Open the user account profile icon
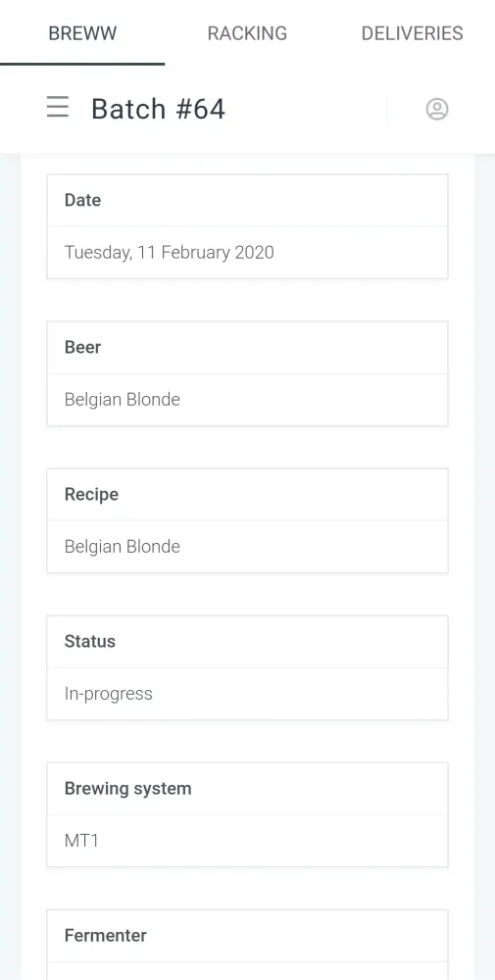This screenshot has width=495, height=980. 437,109
